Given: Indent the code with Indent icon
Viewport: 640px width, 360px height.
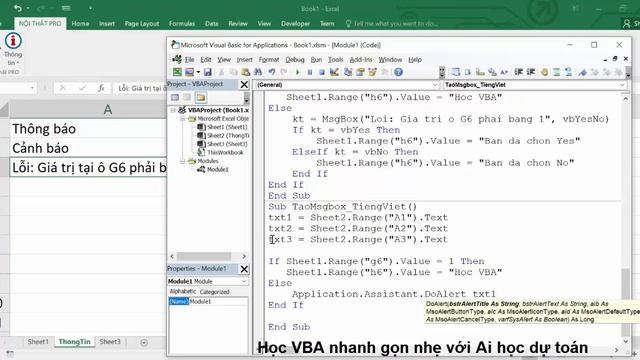Looking at the screenshot, I should (518, 72).
